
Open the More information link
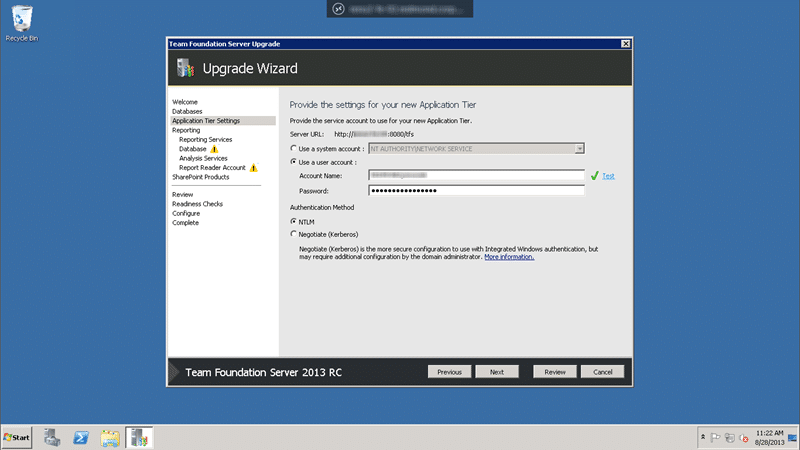point(509,257)
